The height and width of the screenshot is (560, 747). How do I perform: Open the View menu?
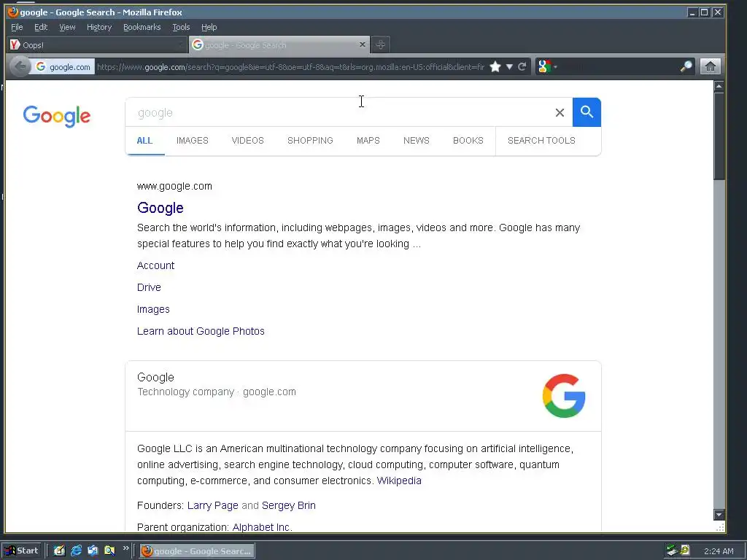(x=67, y=27)
